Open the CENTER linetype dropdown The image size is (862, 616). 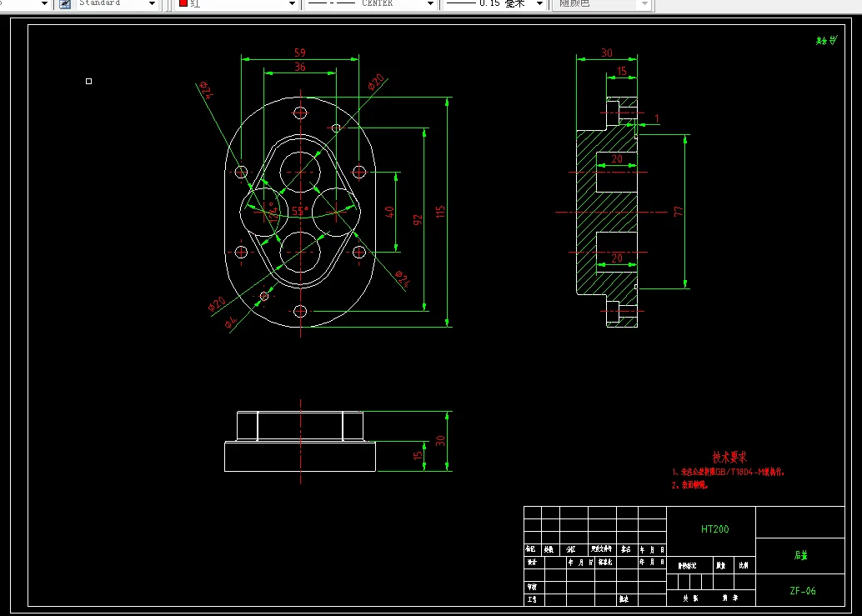coord(430,4)
